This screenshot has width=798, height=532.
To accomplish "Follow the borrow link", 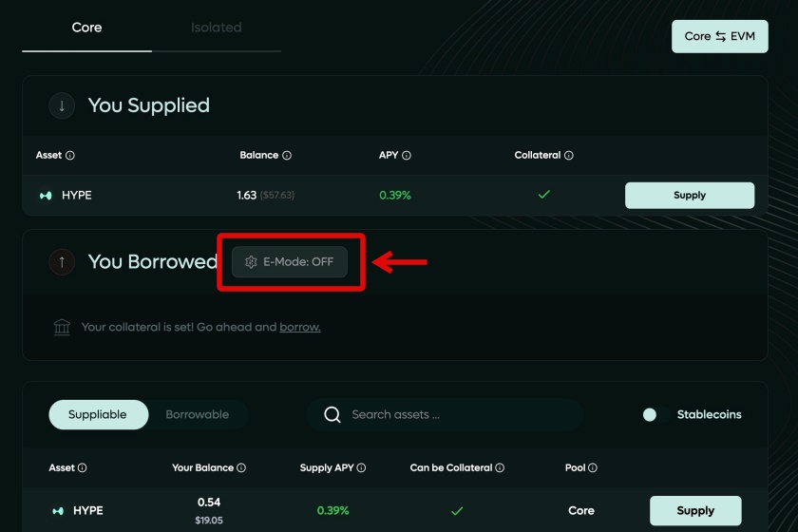I will point(300,327).
